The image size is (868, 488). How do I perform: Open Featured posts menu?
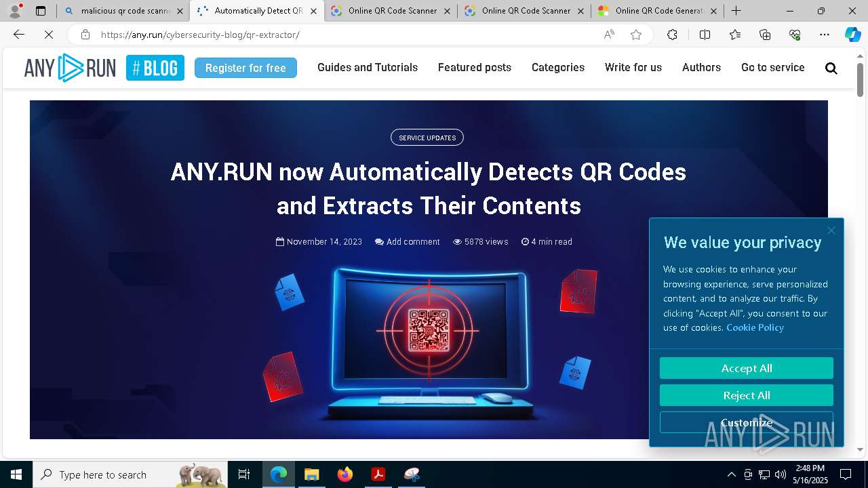(475, 68)
